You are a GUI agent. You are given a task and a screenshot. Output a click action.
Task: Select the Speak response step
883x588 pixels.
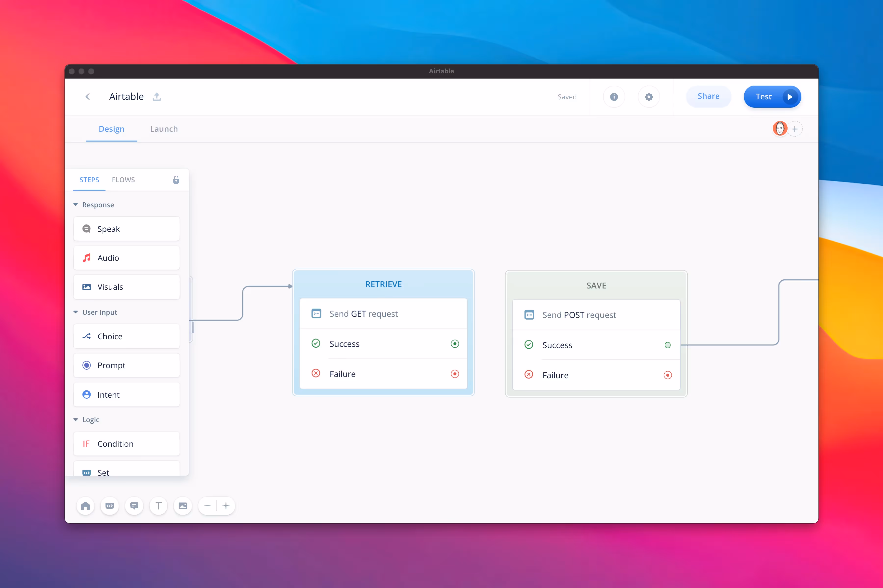(126, 229)
